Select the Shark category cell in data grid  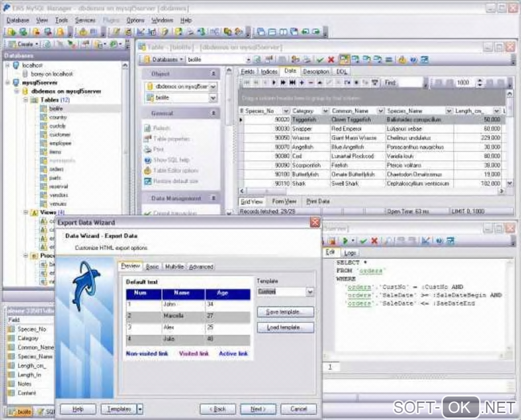(311, 183)
